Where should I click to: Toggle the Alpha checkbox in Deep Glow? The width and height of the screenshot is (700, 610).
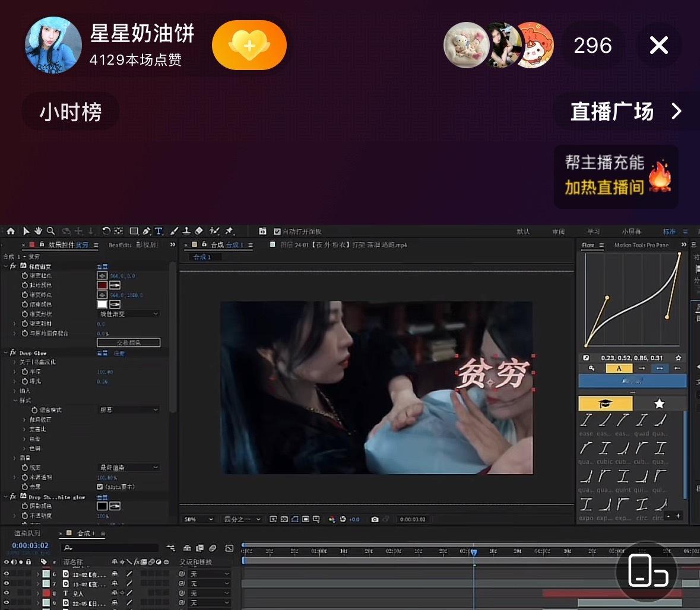click(100, 487)
